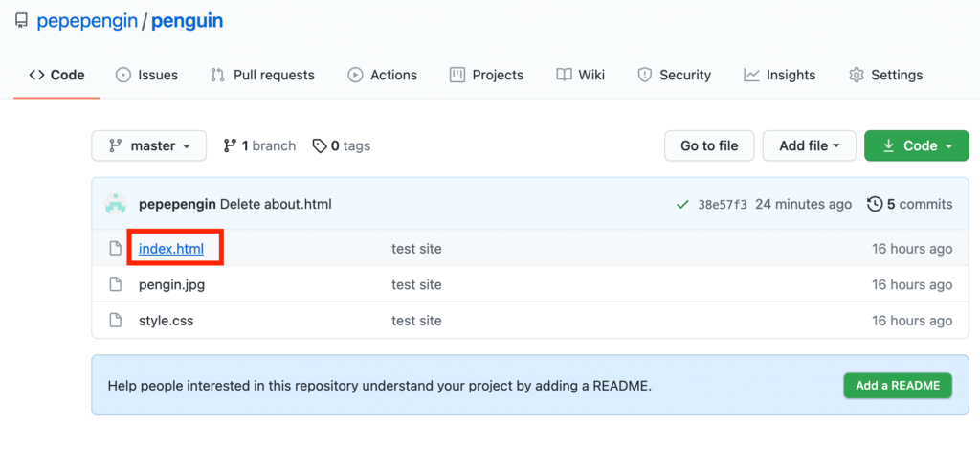Open the Wiki tab

point(581,75)
